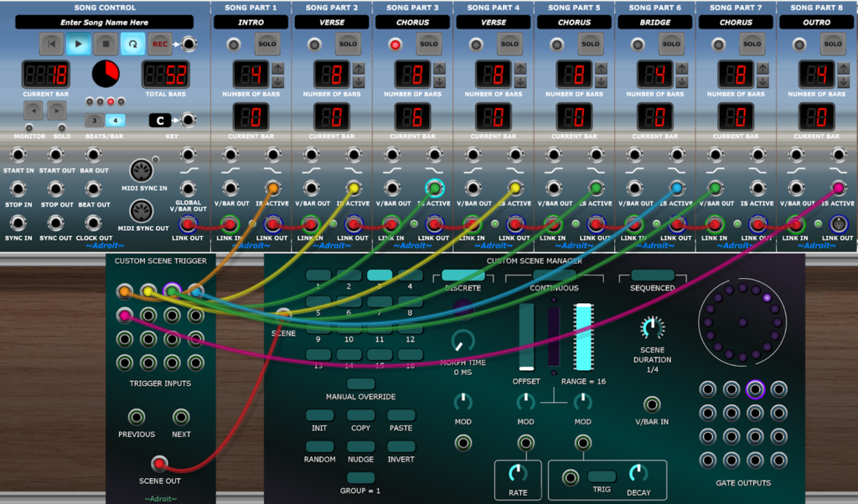Decrease number of bars for Song Part 2
Image resolution: width=858 pixels, height=504 pixels.
pyautogui.click(x=359, y=81)
